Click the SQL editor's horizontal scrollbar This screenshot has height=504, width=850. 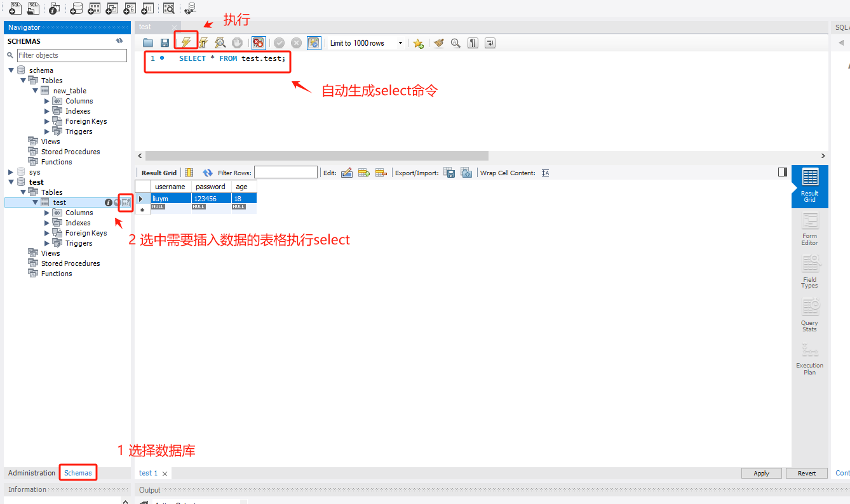(317, 156)
